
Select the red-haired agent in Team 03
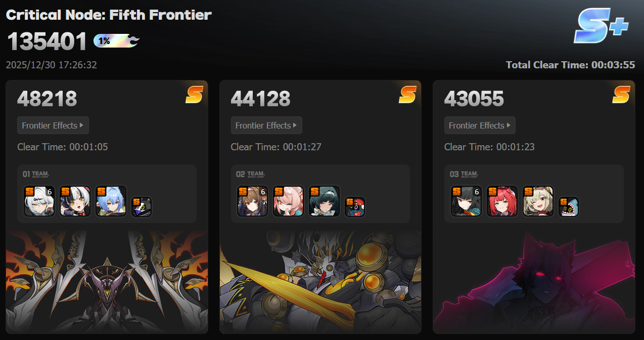click(x=501, y=201)
